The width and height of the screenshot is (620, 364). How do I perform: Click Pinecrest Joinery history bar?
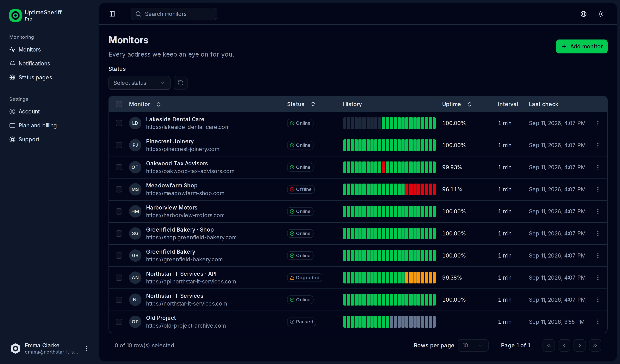click(389, 145)
